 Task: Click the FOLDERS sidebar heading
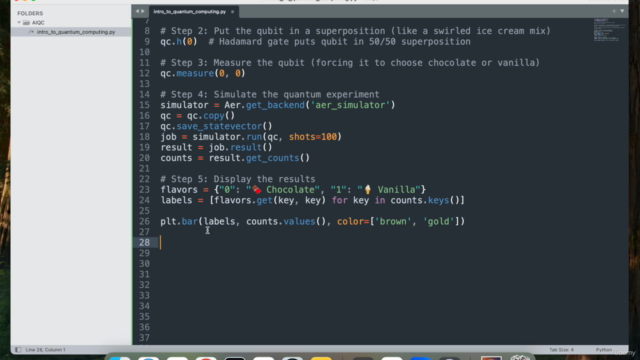click(30, 13)
